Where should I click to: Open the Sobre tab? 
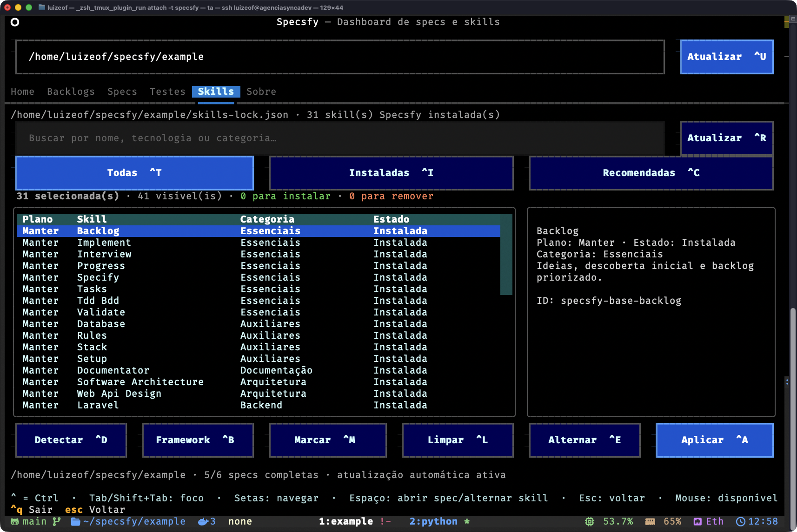[x=261, y=92]
